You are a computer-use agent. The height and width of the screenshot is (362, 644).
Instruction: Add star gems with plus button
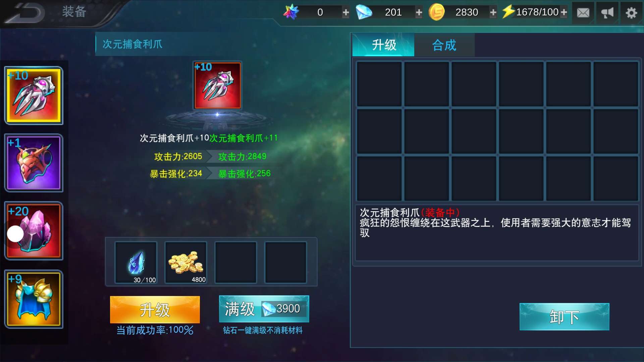pyautogui.click(x=346, y=13)
